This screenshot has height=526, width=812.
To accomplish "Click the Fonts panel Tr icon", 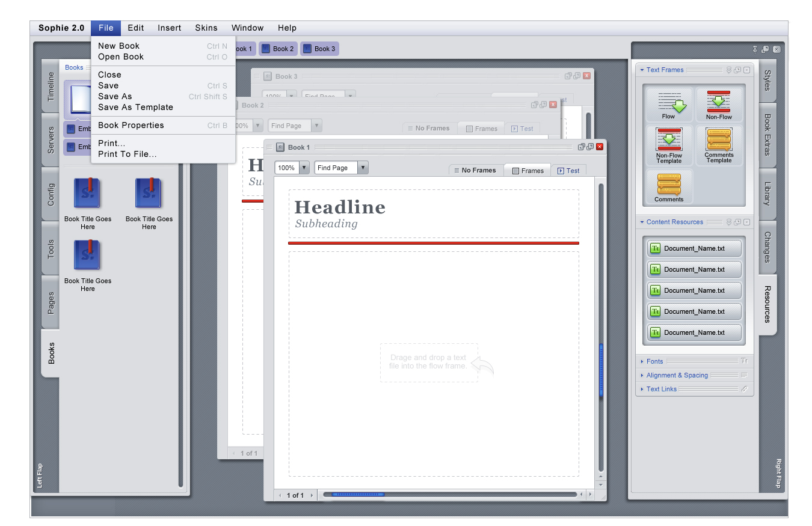I will click(x=744, y=361).
